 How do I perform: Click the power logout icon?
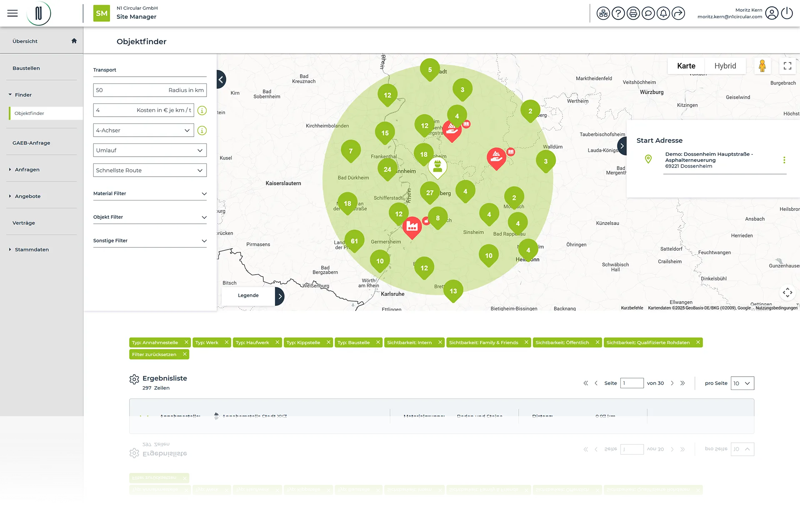pos(787,13)
